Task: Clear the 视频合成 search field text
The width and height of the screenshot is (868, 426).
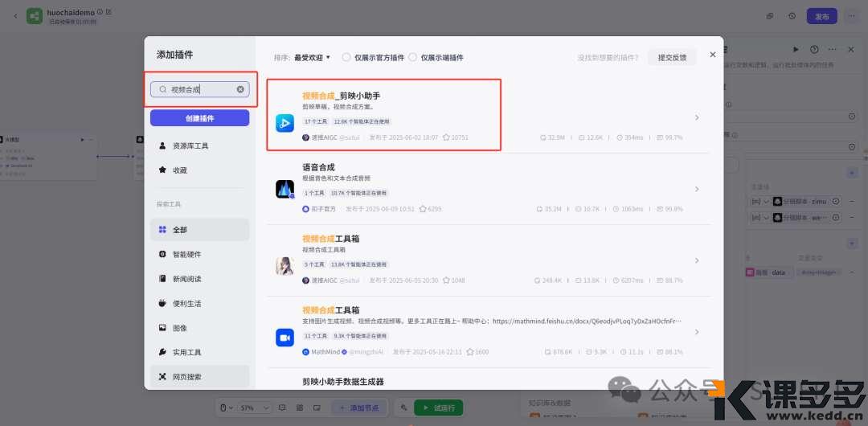Action: click(240, 89)
